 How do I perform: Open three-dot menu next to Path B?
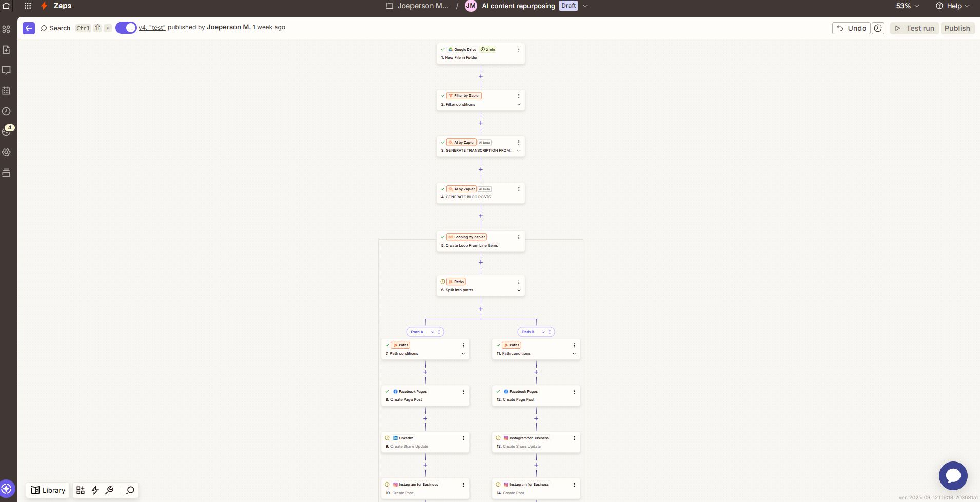point(550,332)
